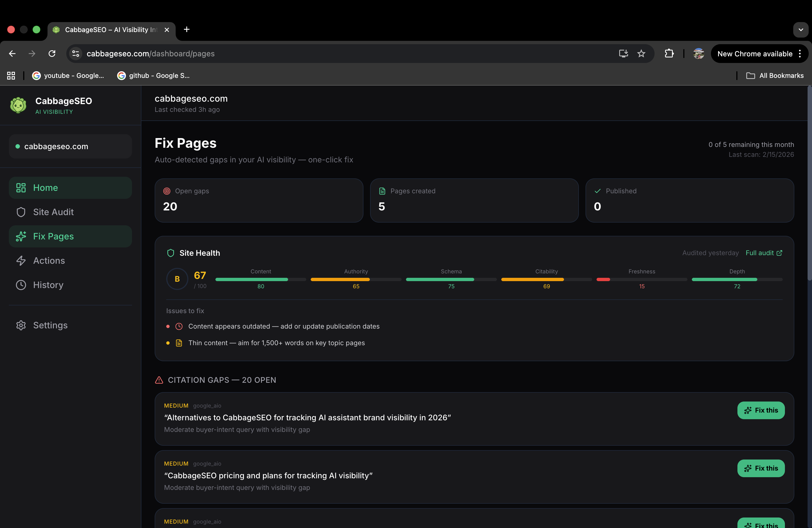The height and width of the screenshot is (528, 812).
Task: Click the Open gaps target icon
Action: click(x=167, y=191)
